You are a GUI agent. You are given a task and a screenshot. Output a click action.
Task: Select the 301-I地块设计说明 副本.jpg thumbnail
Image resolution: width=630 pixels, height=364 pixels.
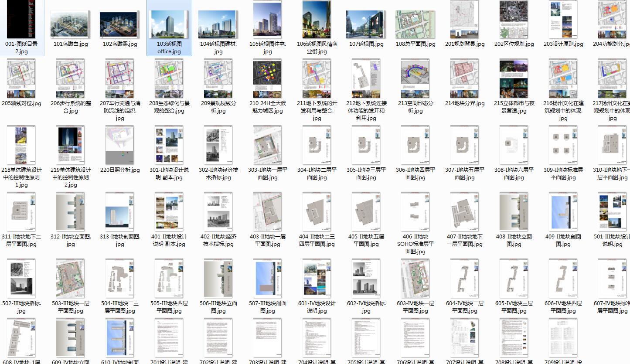(x=169, y=146)
